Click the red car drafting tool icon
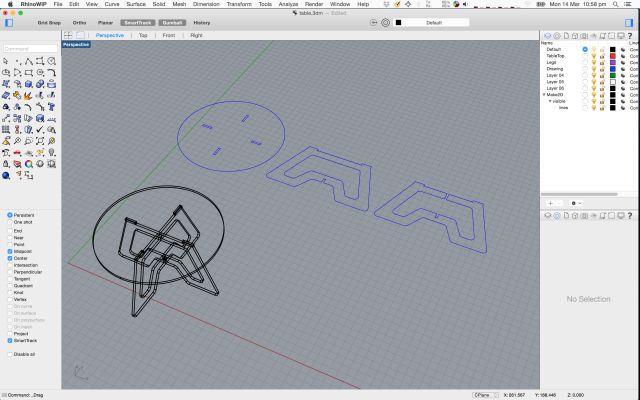 coord(17,153)
